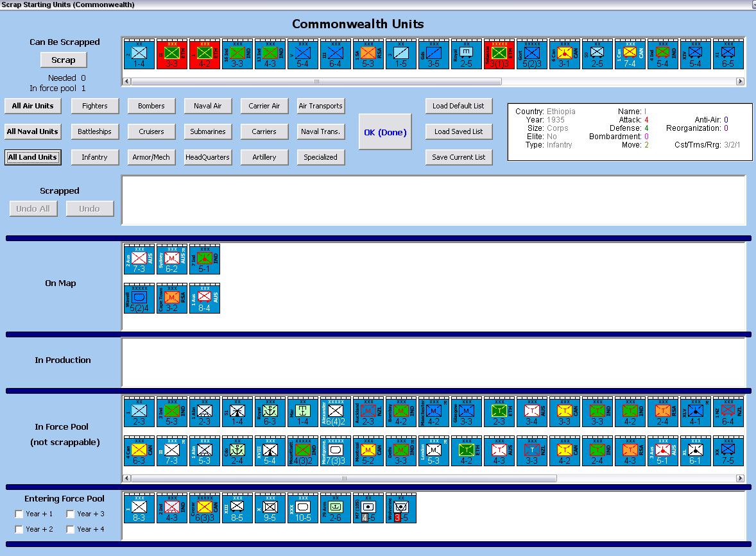The height and width of the screenshot is (556, 756).
Task: Click the In Force Pool horizontal scrollbar thumb
Action: tap(344, 478)
